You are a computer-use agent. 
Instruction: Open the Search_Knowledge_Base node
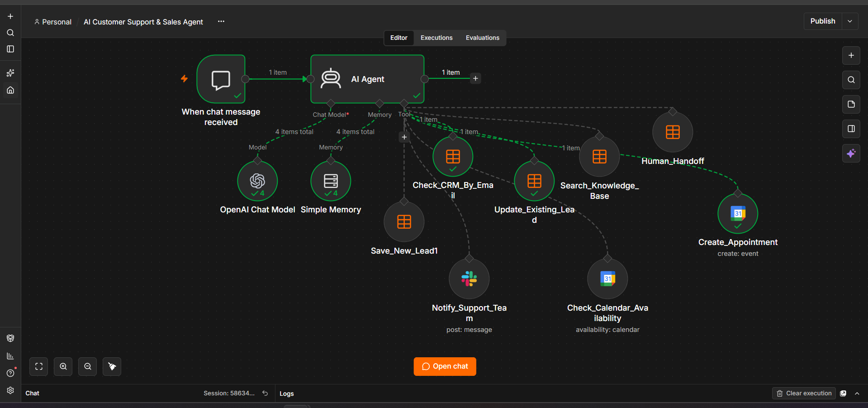(x=599, y=157)
